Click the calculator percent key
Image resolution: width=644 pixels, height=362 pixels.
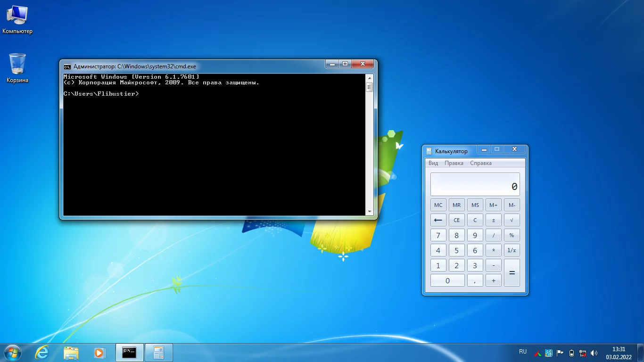click(x=512, y=235)
